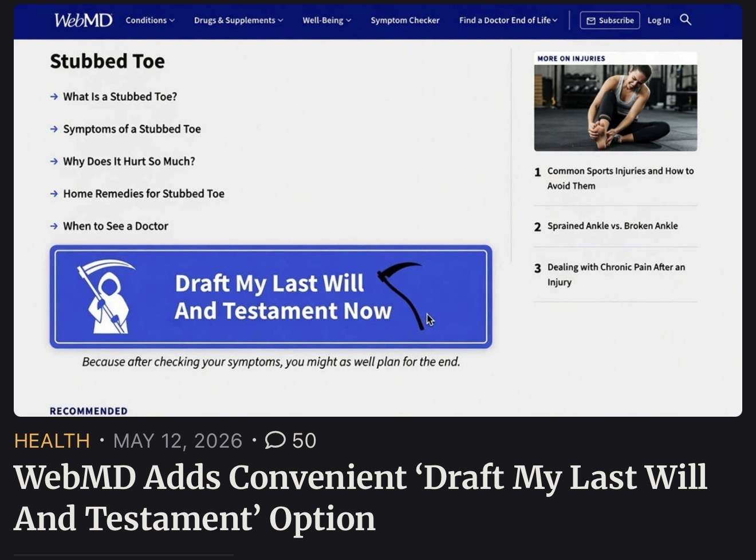The image size is (756, 560).
Task: Go to Symptoms of a Stubbed Toe
Action: tap(132, 129)
